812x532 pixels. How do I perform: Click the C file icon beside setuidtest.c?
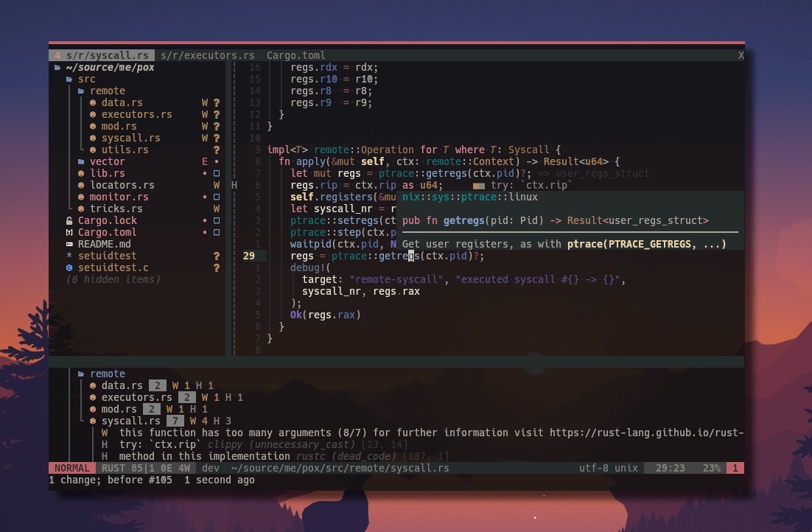click(69, 267)
